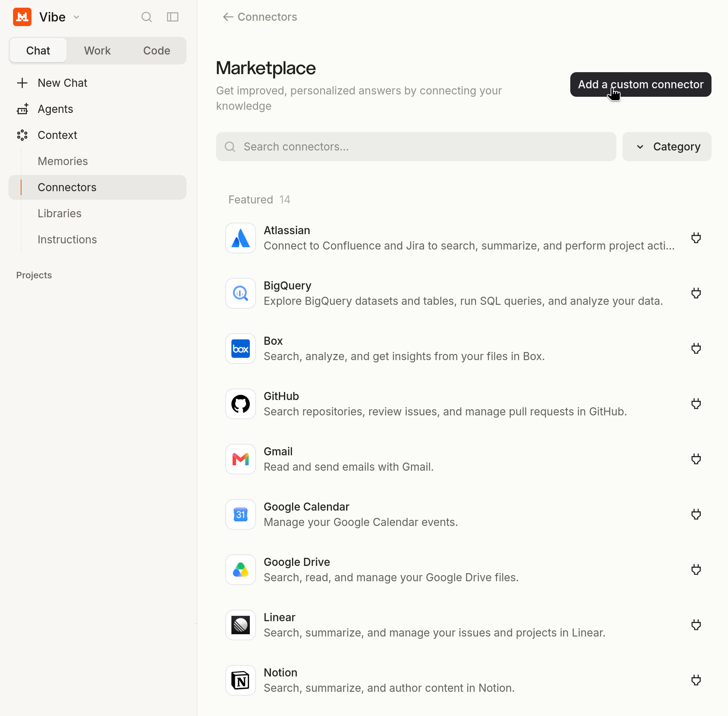Connect Box using its plug icon
The image size is (728, 716).
click(696, 349)
